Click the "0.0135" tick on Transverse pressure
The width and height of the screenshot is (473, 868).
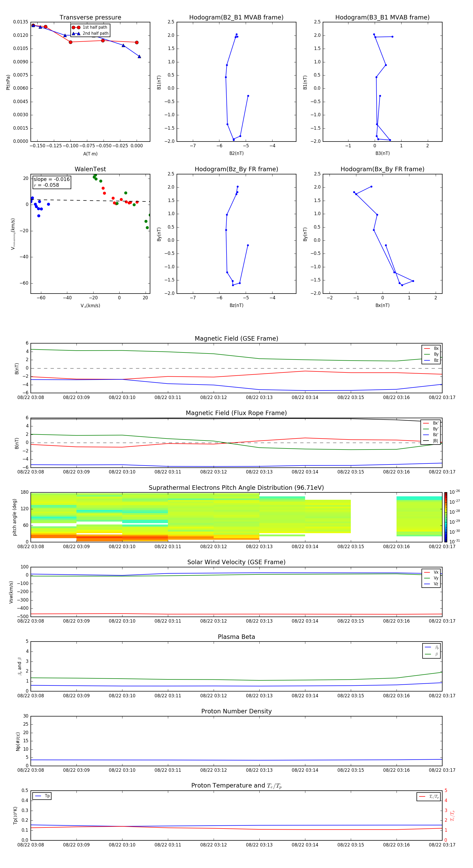[x=20, y=22]
